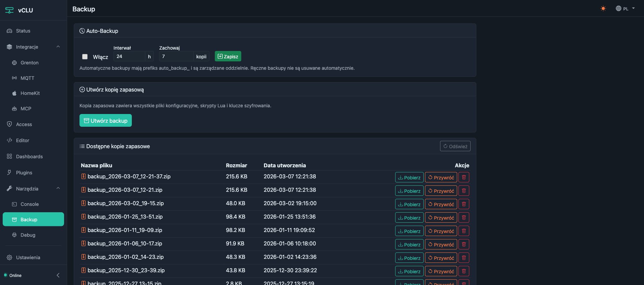Viewport: 644px width, 285px height.
Task: Restore backup_2026-01-06_10-17.zip
Action: 441,244
